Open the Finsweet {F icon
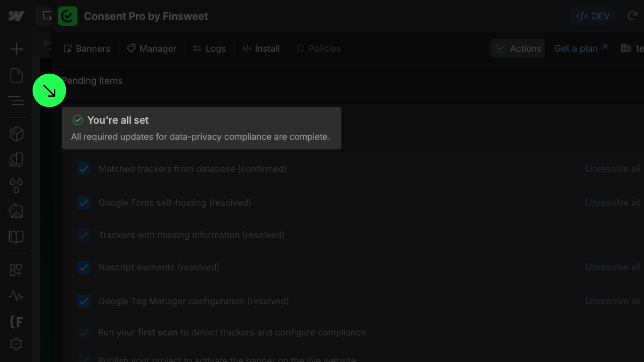This screenshot has width=644, height=362. click(16, 322)
